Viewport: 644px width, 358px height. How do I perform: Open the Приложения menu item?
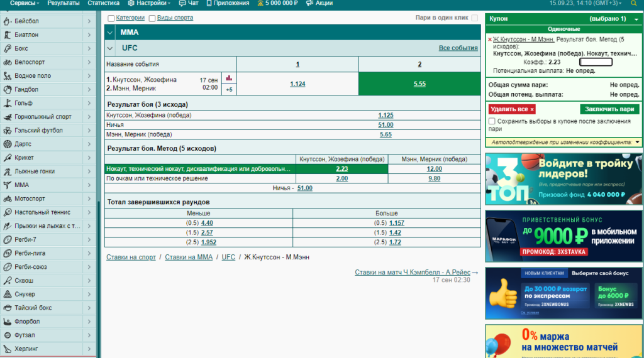point(228,3)
